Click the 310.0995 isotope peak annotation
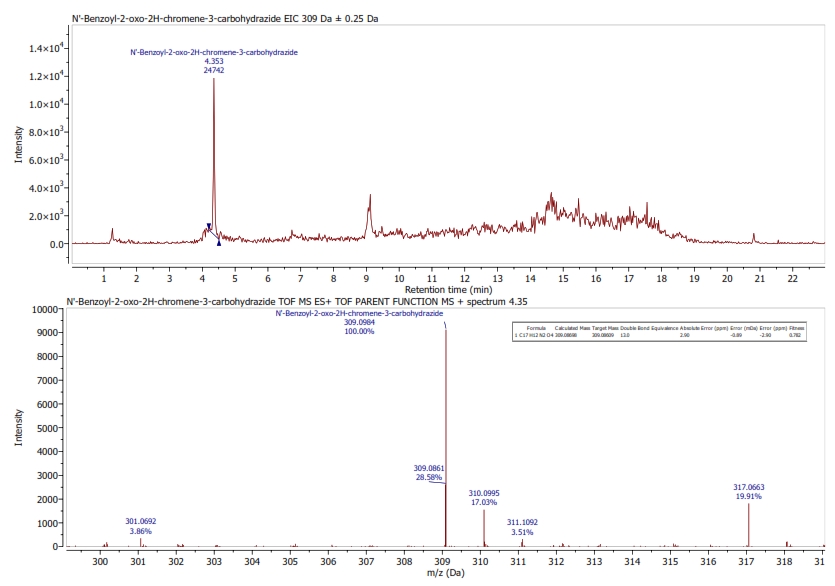Viewport: 835px width, 586px height. [483, 492]
